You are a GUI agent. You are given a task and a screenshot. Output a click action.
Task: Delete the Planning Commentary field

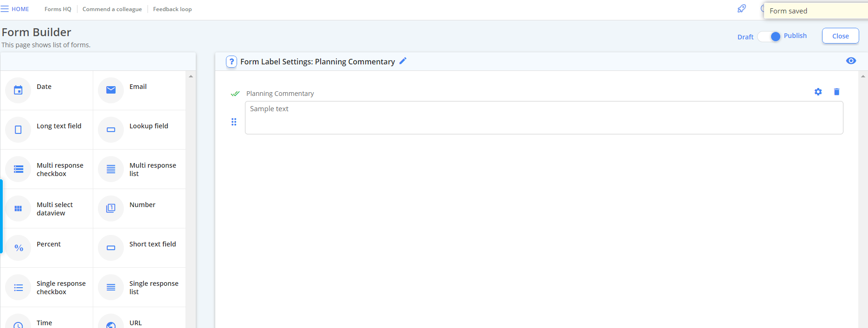(x=836, y=92)
